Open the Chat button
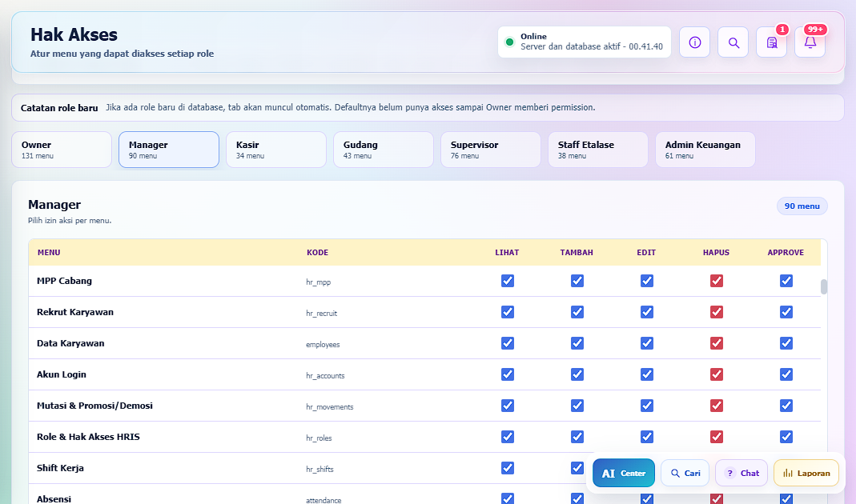The image size is (856, 504). (741, 473)
